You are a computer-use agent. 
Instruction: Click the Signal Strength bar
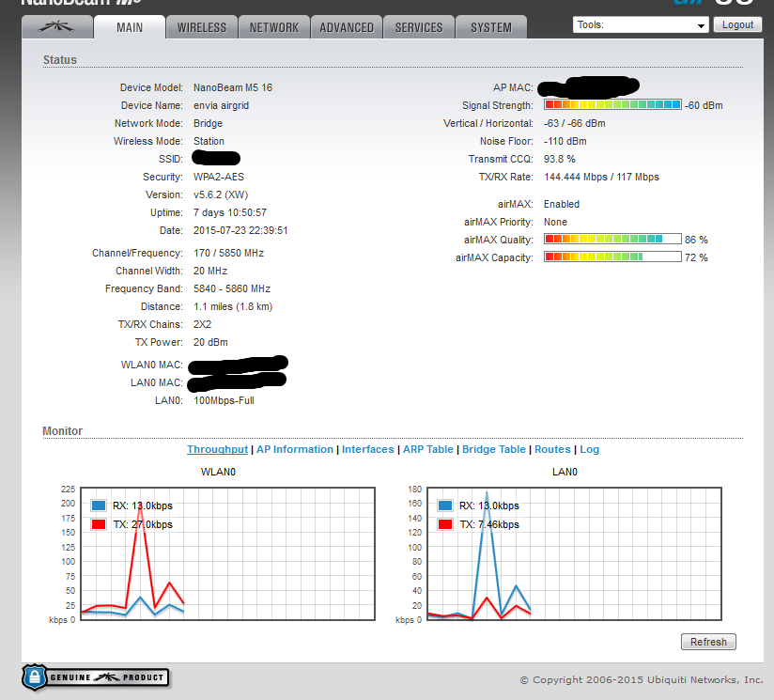coord(612,104)
